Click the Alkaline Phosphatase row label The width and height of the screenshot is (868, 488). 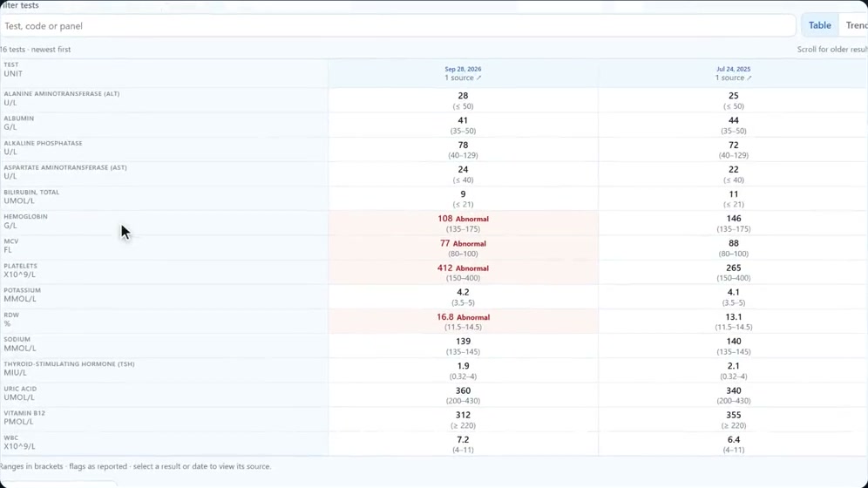43,143
